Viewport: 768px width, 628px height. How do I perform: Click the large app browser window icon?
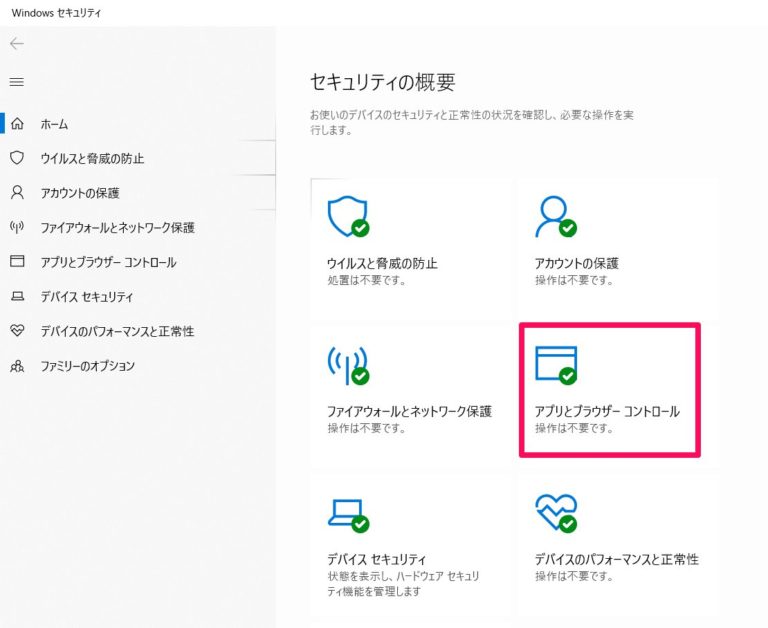(x=556, y=365)
